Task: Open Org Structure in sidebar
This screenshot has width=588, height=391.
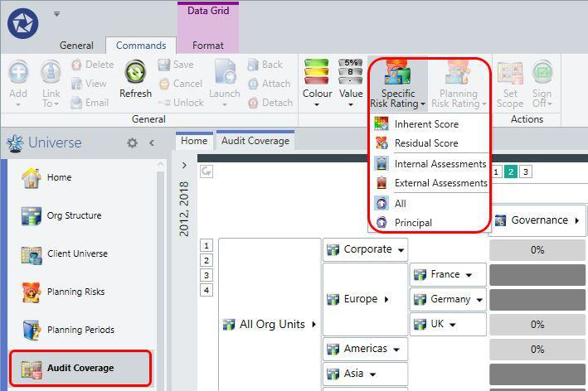Action: coord(74,215)
